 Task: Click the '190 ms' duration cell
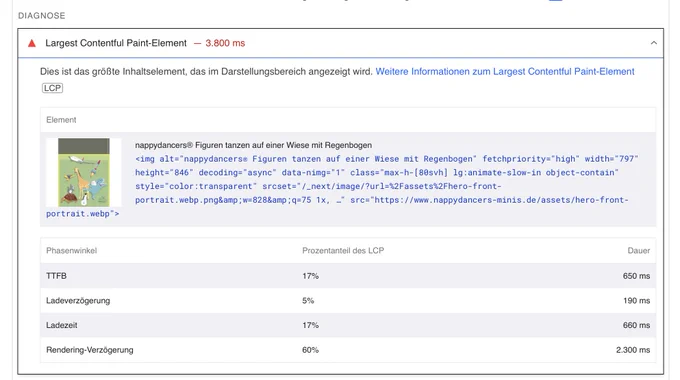[x=637, y=301]
